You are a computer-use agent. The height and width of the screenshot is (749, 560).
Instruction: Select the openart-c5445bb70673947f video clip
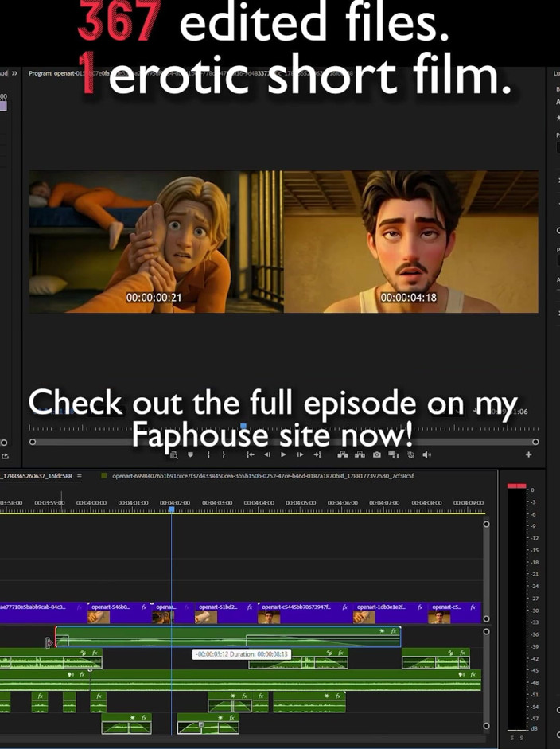click(x=304, y=613)
